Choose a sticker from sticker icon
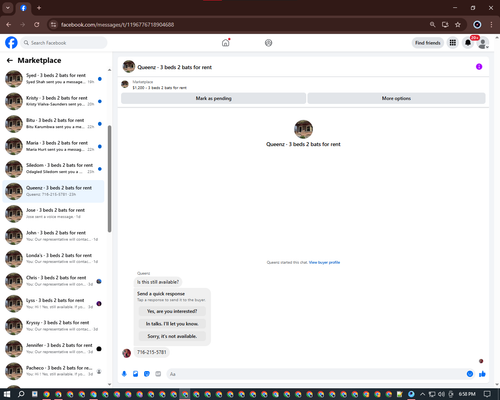The width and height of the screenshot is (500, 400). [147, 374]
